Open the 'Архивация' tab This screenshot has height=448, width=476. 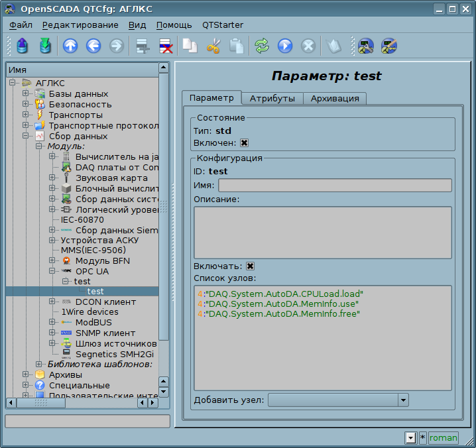tap(335, 98)
